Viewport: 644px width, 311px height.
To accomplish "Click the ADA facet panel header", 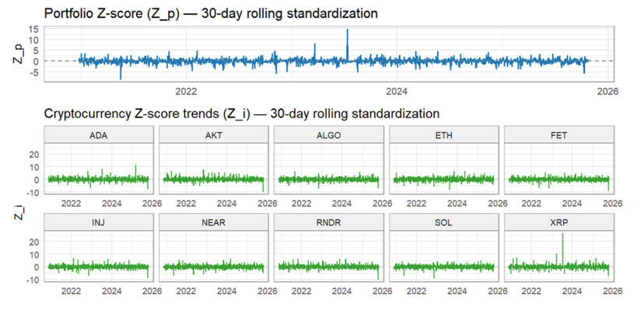I will [99, 135].
